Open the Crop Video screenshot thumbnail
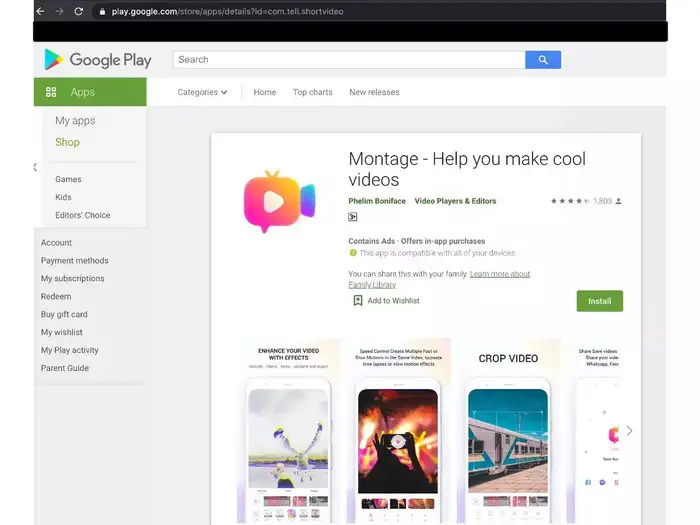 coord(507,430)
